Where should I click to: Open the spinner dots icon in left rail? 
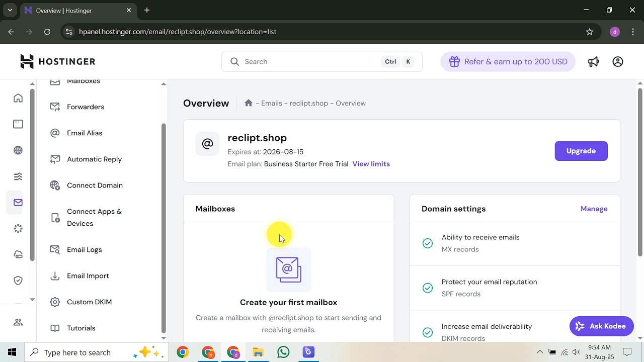coord(18,229)
